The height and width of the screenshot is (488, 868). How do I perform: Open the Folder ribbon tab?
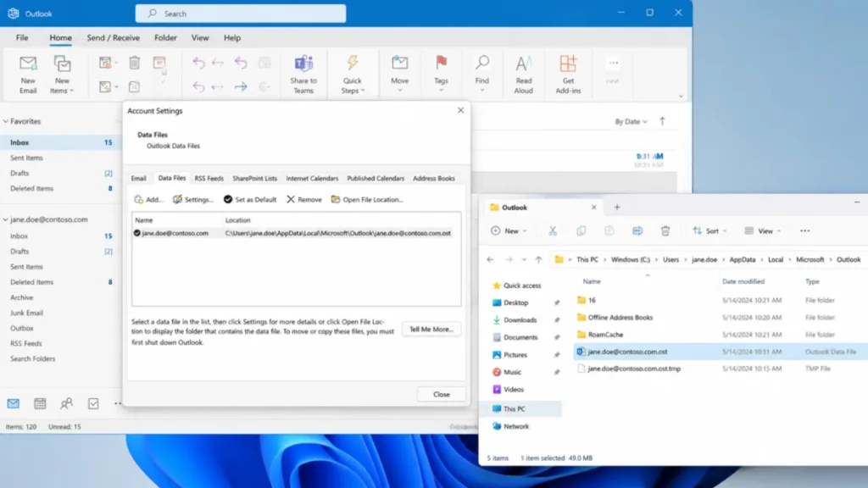tap(165, 37)
